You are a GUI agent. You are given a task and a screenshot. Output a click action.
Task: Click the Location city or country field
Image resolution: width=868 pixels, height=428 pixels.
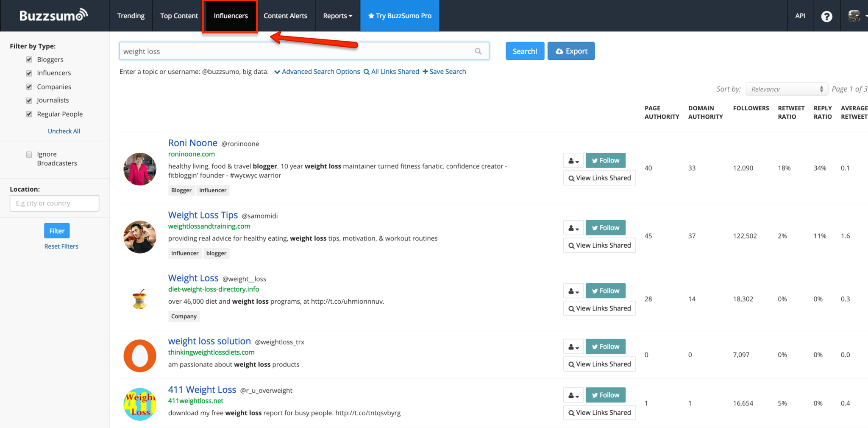(54, 203)
